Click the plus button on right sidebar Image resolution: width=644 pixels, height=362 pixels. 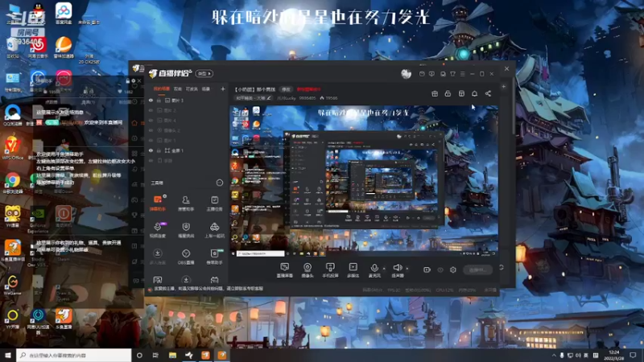(504, 87)
